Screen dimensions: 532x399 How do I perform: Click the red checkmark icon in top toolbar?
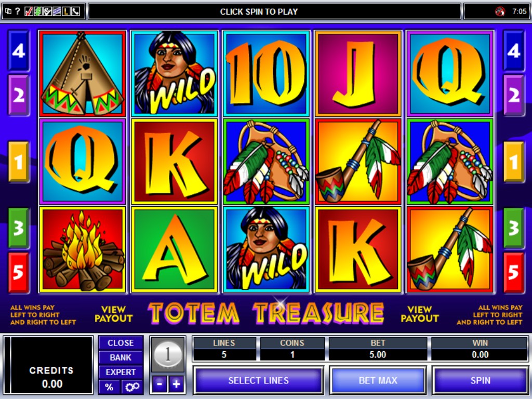(x=29, y=12)
